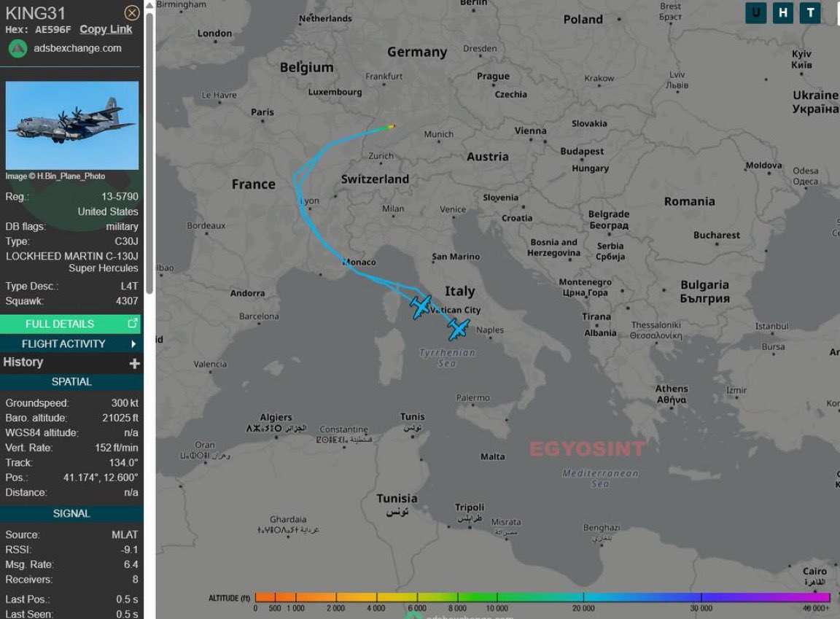
Task: Expand History with the plus icon
Action: 134,364
